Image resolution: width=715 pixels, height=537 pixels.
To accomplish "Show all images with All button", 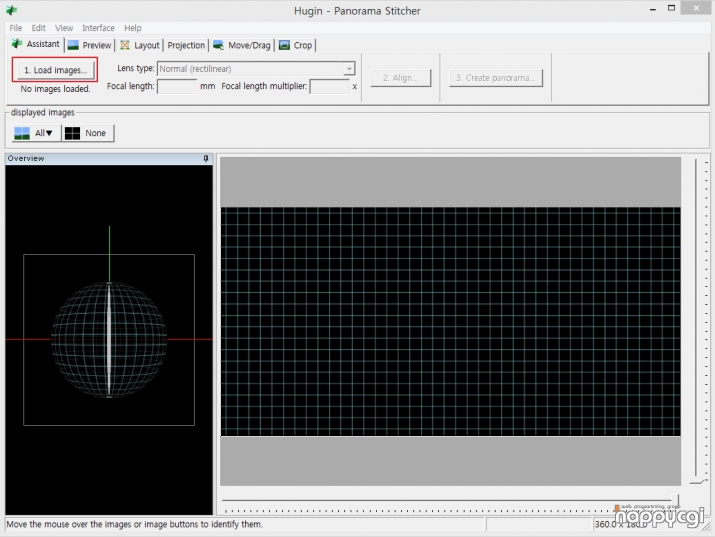I will point(36,133).
